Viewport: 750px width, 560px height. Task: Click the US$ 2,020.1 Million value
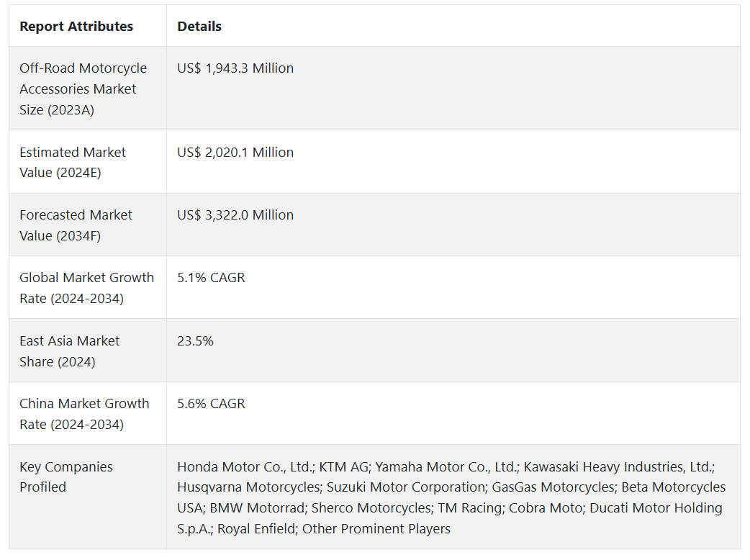tap(235, 153)
